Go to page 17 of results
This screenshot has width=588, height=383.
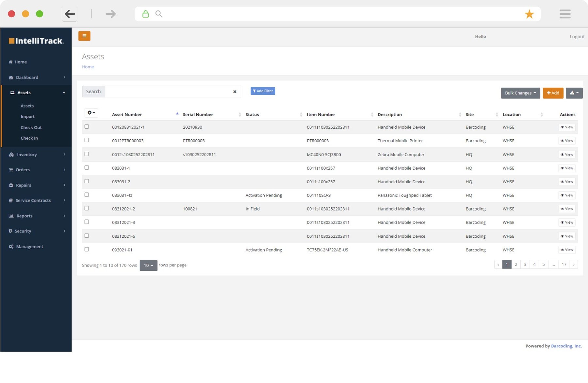564,264
